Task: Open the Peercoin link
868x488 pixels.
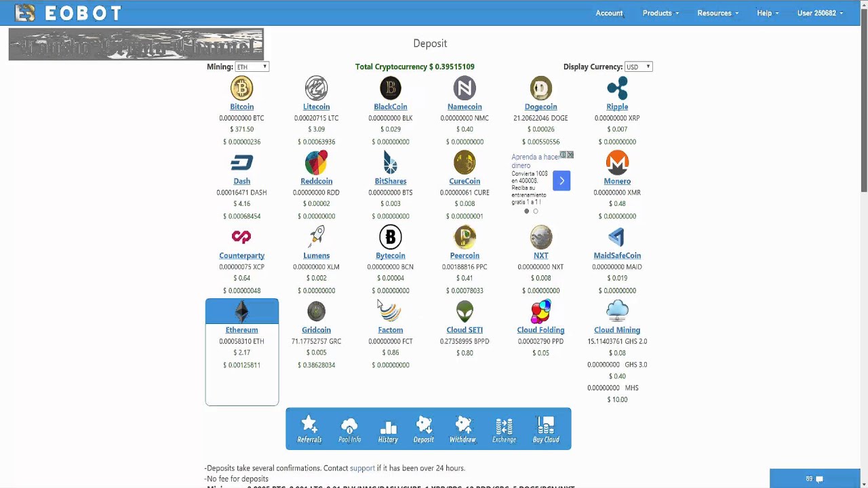Action: 465,256
